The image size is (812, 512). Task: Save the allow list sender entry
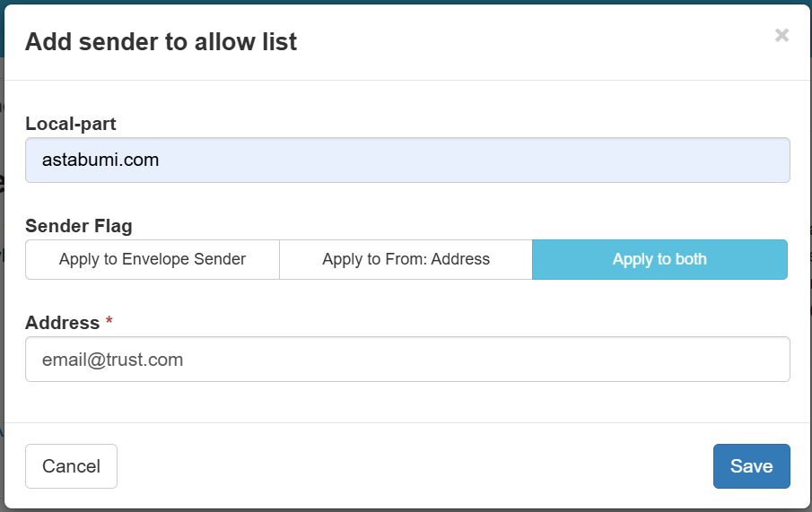coord(751,466)
